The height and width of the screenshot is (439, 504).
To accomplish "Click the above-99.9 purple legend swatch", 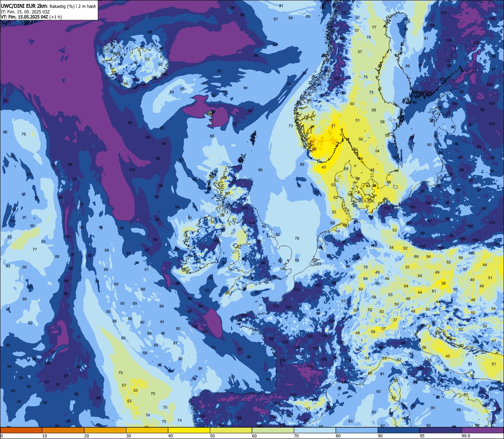I will [482, 430].
